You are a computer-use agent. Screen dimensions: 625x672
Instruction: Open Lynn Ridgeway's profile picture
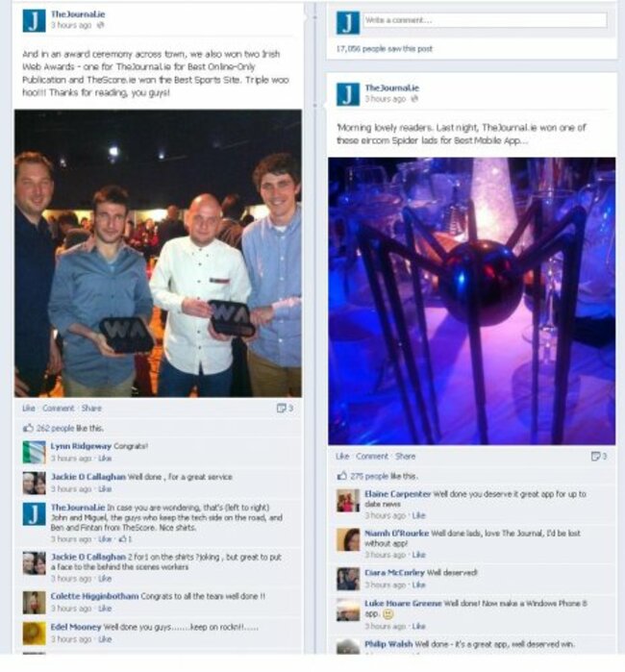[x=34, y=452]
